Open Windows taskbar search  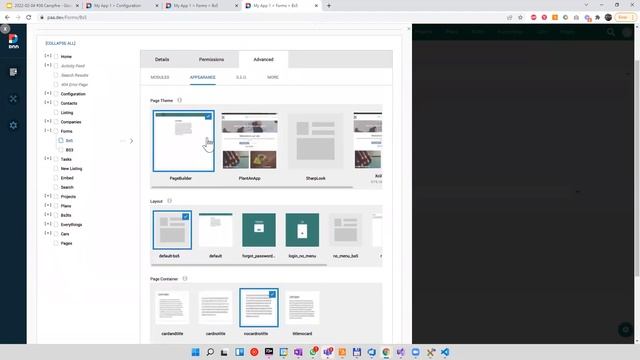coord(210,352)
